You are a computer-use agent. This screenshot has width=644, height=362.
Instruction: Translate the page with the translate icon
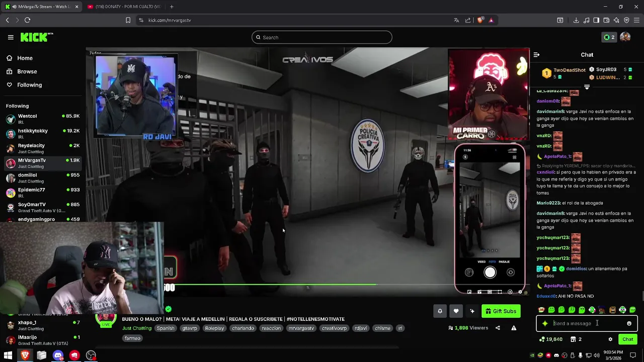[456, 20]
